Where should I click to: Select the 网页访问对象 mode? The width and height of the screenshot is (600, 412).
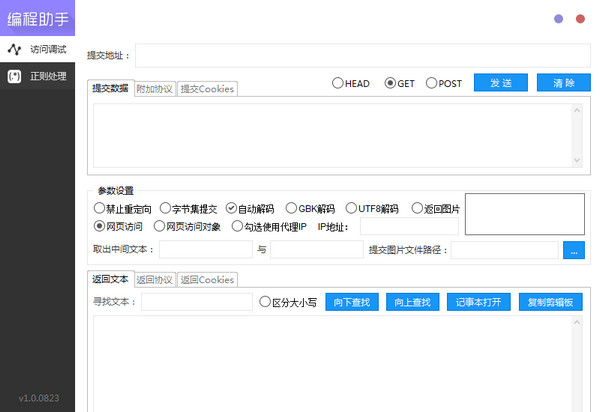tap(187, 226)
